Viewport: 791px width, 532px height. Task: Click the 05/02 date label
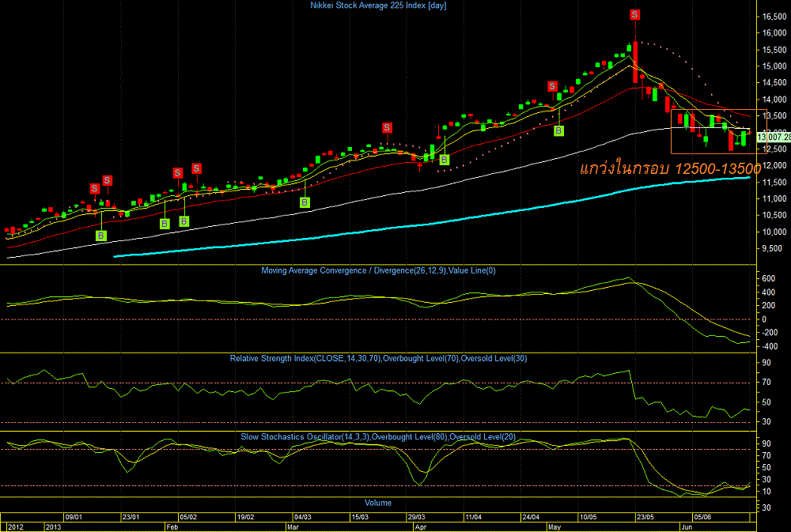coord(188,518)
